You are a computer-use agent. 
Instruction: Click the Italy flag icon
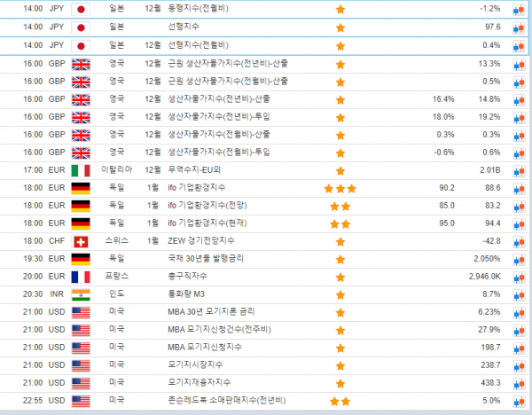(x=81, y=170)
